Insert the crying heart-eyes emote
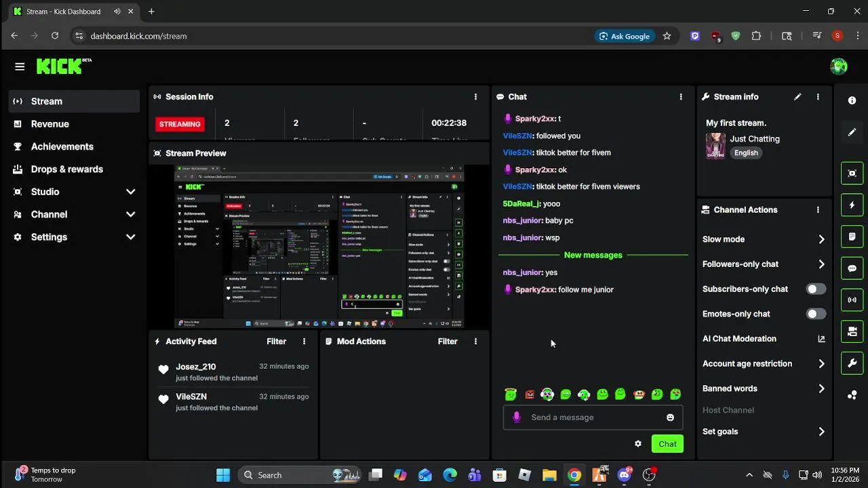The width and height of the screenshot is (868, 488). click(675, 394)
